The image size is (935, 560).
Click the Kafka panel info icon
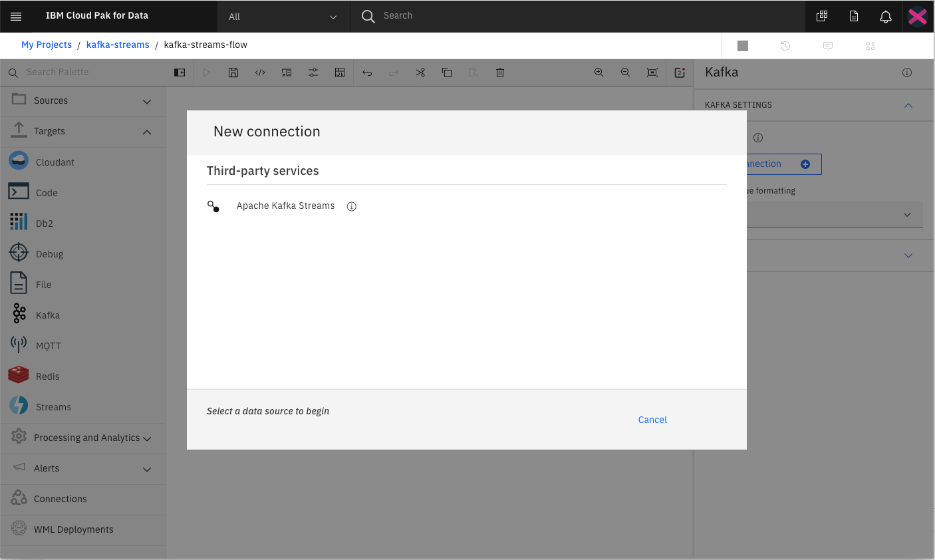click(907, 72)
